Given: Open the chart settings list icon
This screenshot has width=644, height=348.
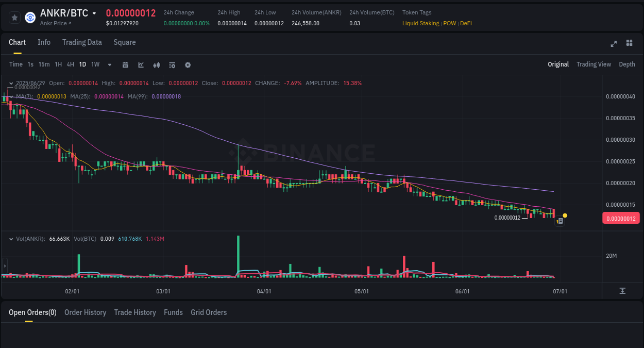Looking at the screenshot, I should tap(172, 64).
